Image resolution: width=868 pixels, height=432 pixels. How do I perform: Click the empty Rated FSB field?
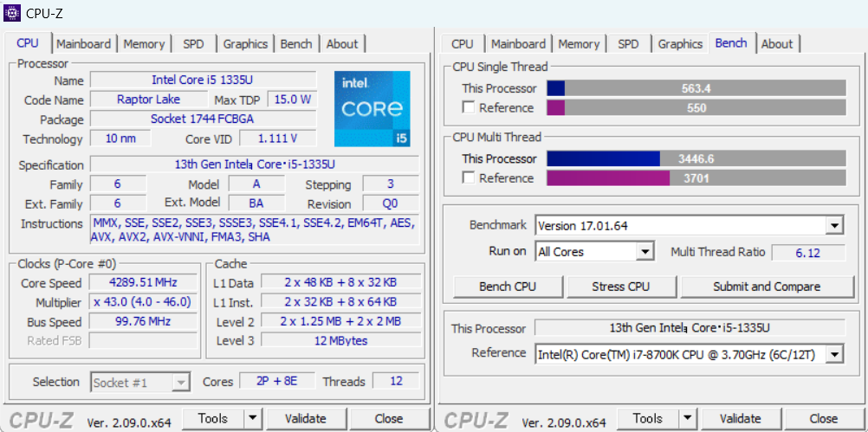[143, 341]
